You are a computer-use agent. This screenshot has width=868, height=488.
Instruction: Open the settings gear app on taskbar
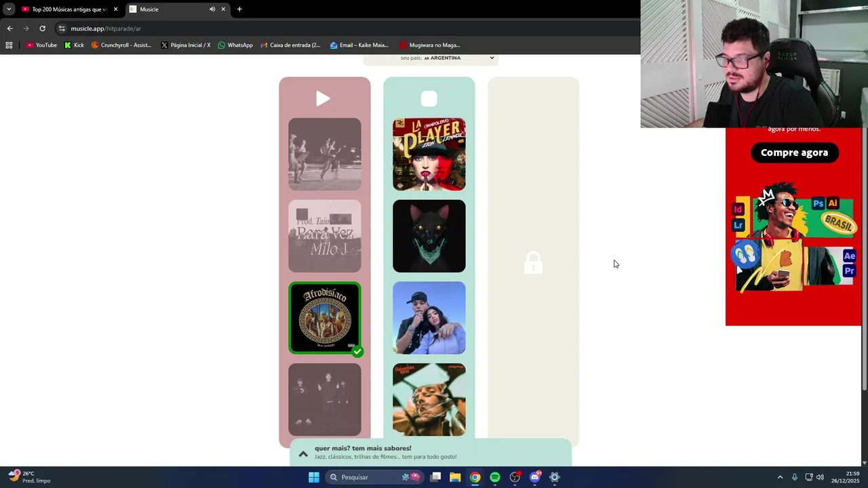click(x=555, y=477)
